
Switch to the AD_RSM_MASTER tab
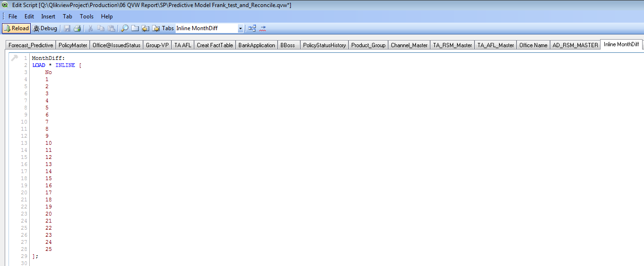coord(575,45)
